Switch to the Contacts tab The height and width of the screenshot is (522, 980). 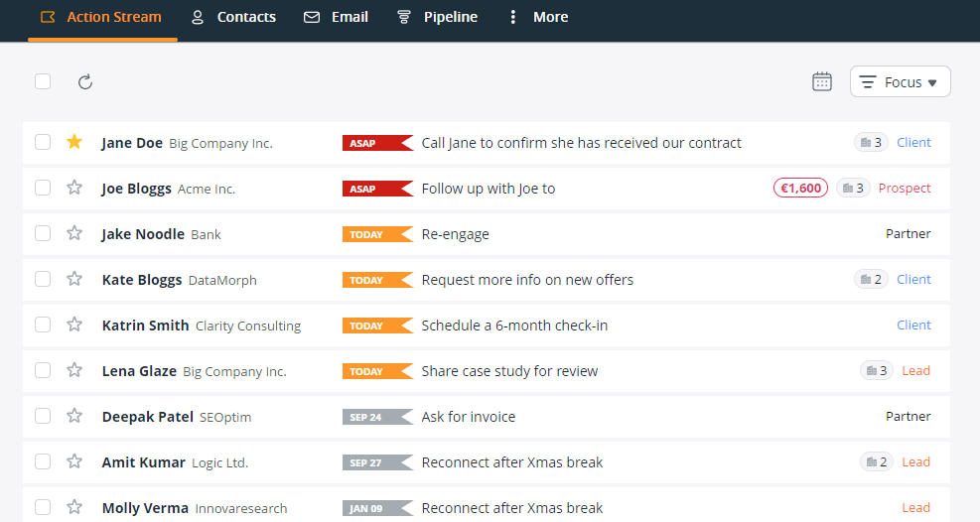click(x=233, y=18)
